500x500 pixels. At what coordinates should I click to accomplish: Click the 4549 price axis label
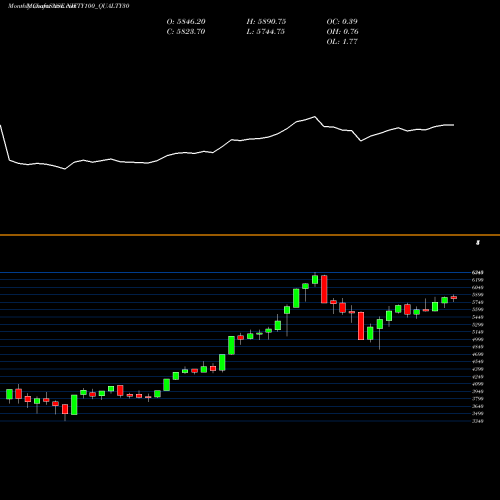click(x=478, y=362)
